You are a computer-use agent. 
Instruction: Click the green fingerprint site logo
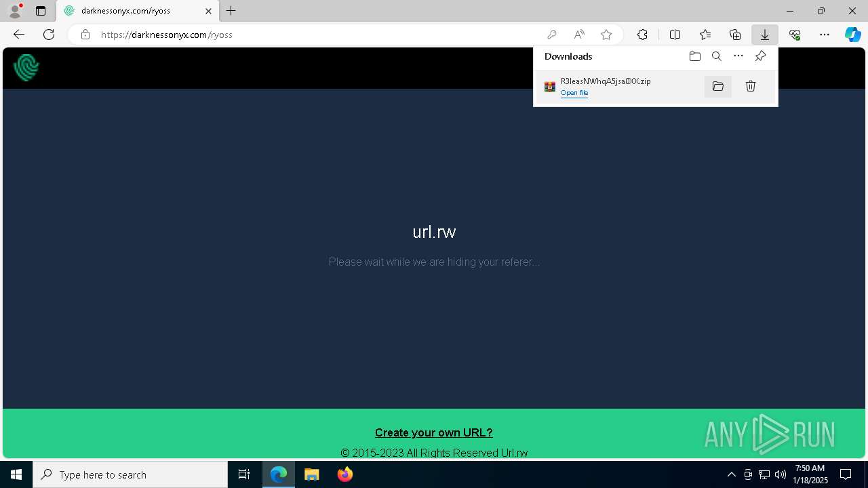click(26, 67)
